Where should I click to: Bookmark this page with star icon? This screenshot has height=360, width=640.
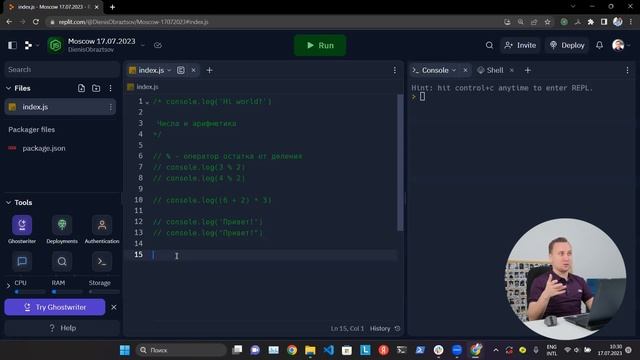(547, 22)
